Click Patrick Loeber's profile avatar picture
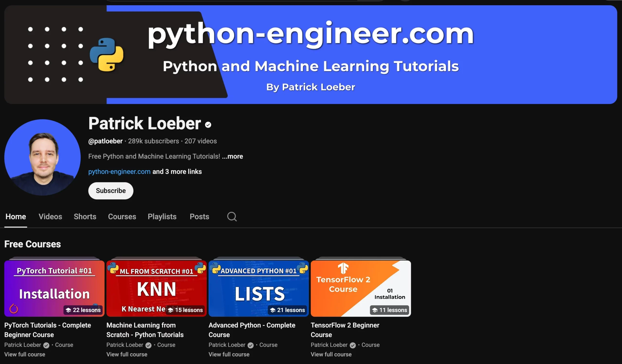 [43, 157]
